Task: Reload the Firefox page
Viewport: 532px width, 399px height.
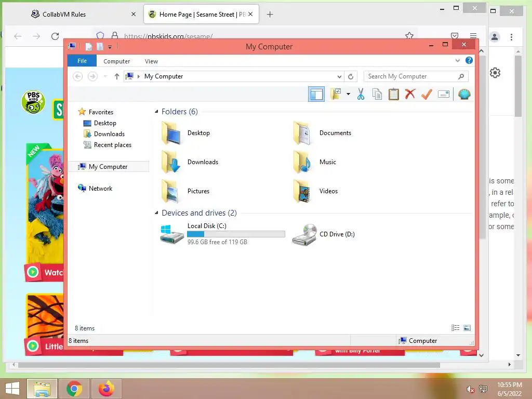Action: 55,36
